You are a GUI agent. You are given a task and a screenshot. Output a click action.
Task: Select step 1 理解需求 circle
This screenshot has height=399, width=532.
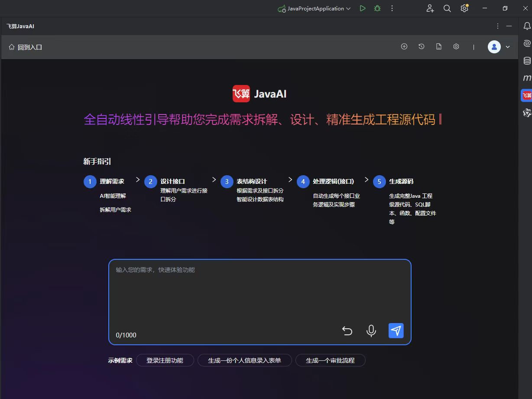pyautogui.click(x=90, y=182)
